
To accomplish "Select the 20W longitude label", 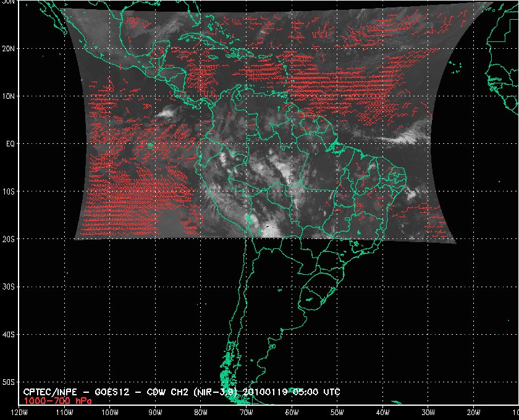I will (474, 413).
